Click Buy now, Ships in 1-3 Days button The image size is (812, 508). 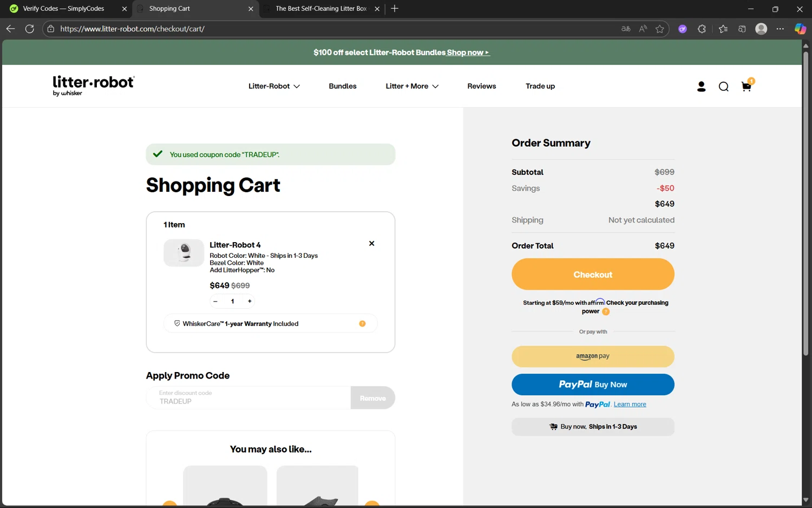click(x=593, y=427)
